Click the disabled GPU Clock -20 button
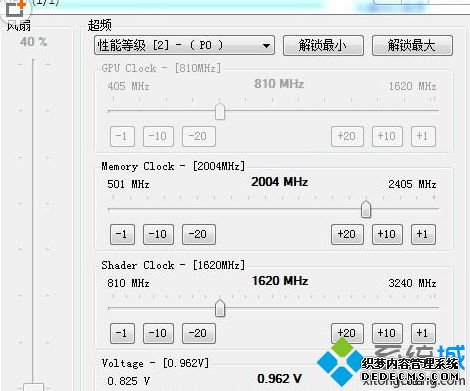 coord(199,136)
